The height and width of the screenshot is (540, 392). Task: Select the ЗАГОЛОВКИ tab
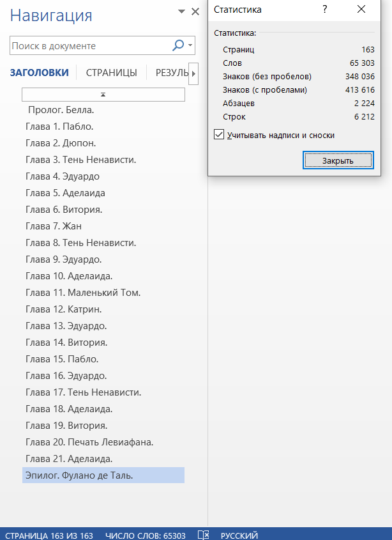tap(40, 73)
